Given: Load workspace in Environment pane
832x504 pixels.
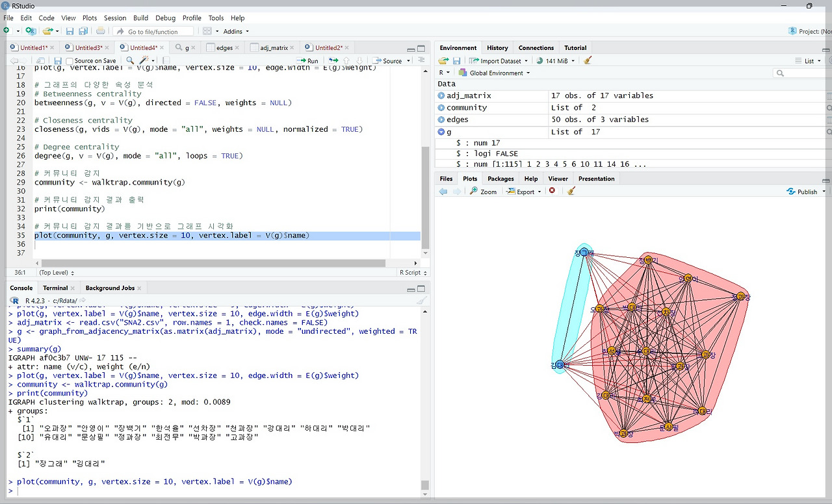Looking at the screenshot, I should (444, 61).
